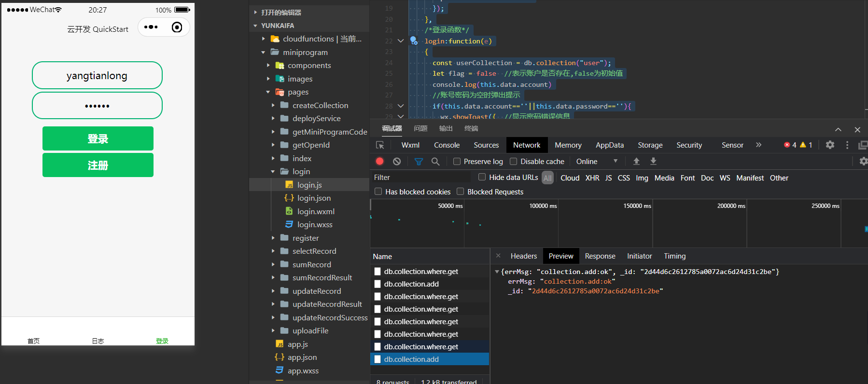Open login.wxss file
Screen dimensions: 868x384
tap(315, 224)
